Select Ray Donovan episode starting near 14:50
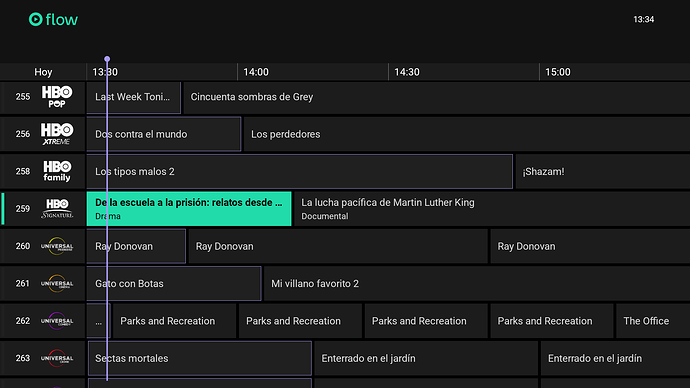The image size is (690, 388). click(590, 246)
